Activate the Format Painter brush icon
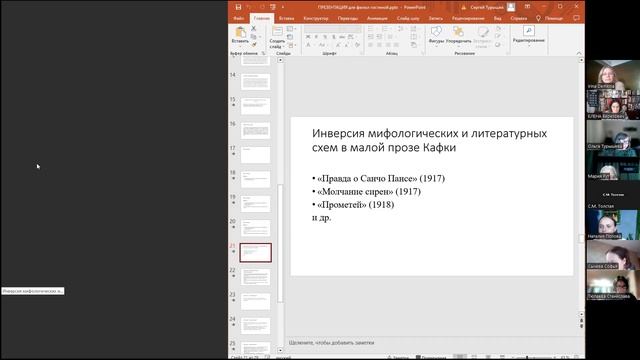Image resolution: width=640 pixels, height=360 pixels. coord(253,44)
